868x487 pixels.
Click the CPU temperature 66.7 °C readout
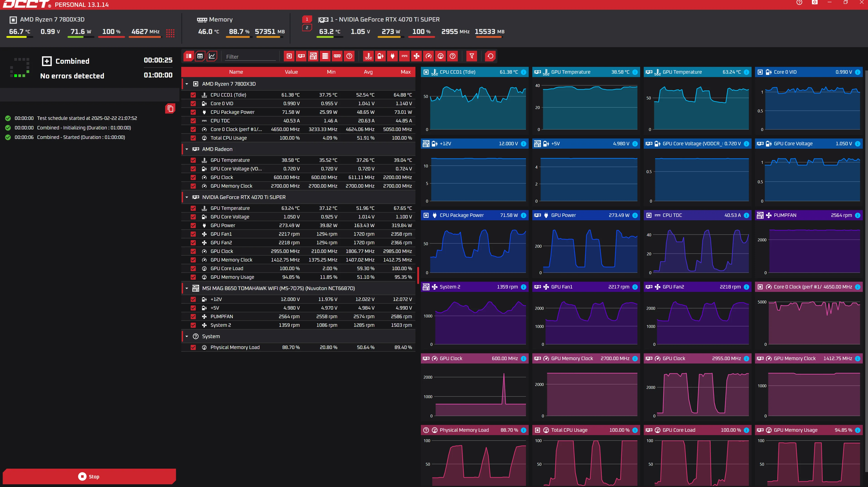pos(19,32)
